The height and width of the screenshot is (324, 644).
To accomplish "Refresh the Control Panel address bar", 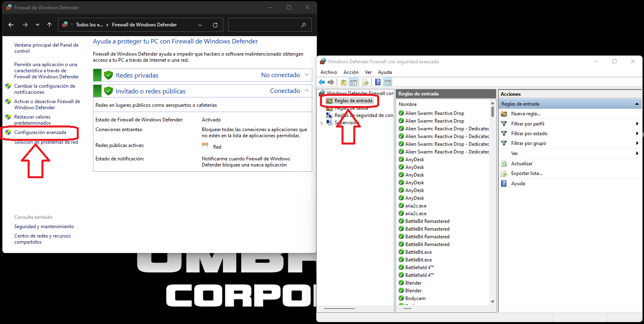I will pos(215,25).
